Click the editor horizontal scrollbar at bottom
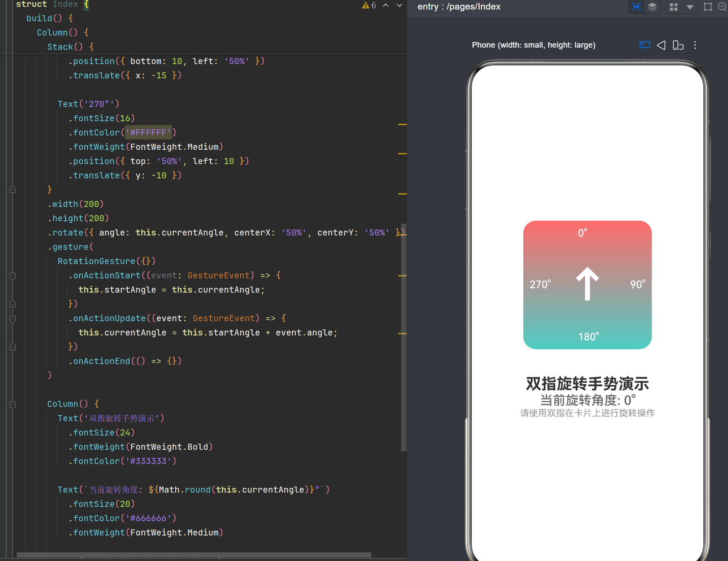 point(194,555)
